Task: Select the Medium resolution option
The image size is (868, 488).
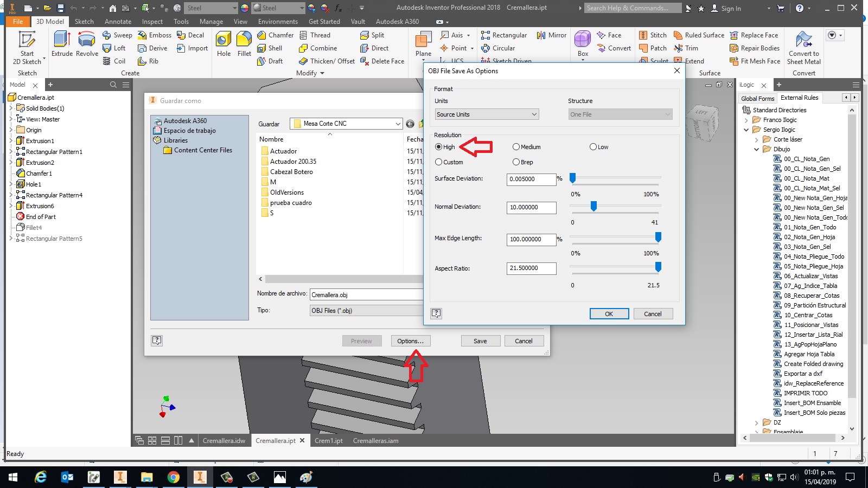Action: pos(526,147)
